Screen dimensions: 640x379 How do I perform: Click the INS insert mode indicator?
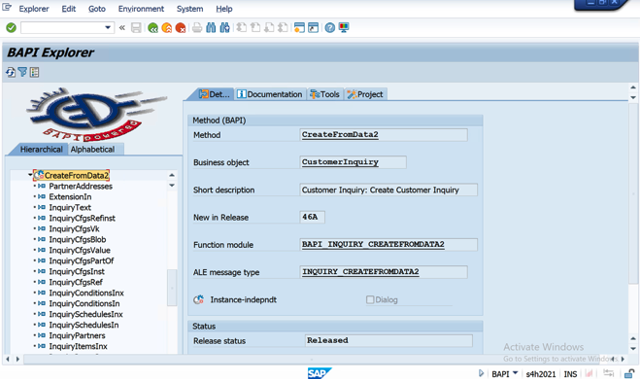tap(570, 374)
